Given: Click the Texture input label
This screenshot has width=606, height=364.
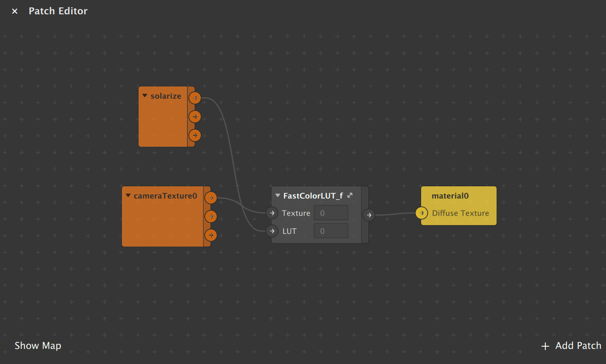Looking at the screenshot, I should [x=296, y=213].
